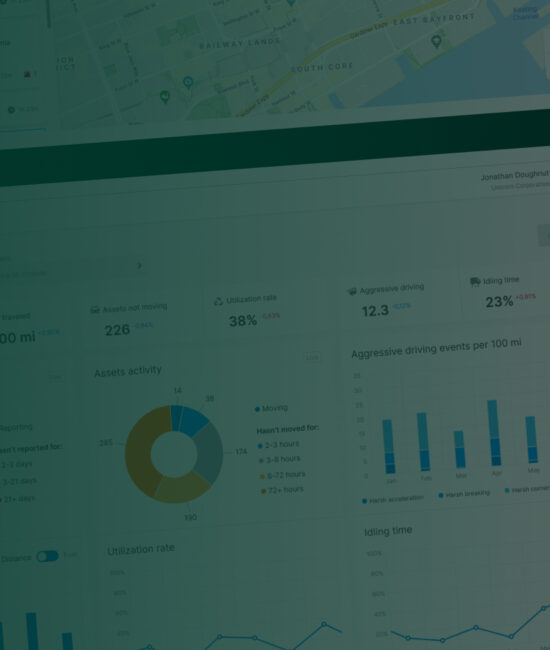Click the Aggressive driving events per 100 mi title
Screen dimensions: 550x650
point(436,348)
